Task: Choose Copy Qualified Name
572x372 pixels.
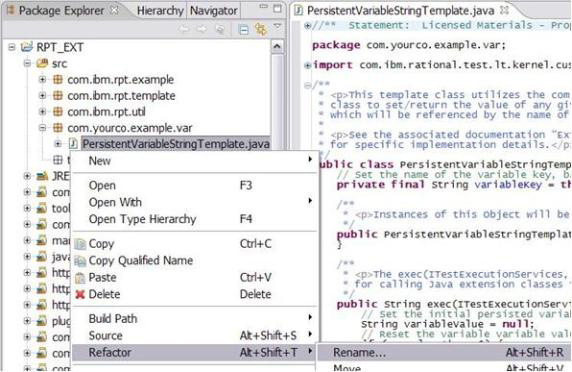Action: [x=195, y=260]
